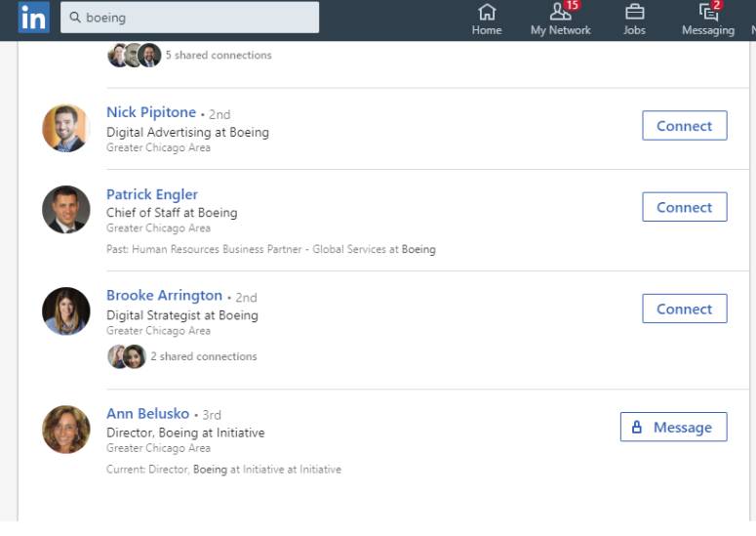Click Patrick Engler's profile photo
Image resolution: width=756 pixels, height=536 pixels.
coord(66,209)
